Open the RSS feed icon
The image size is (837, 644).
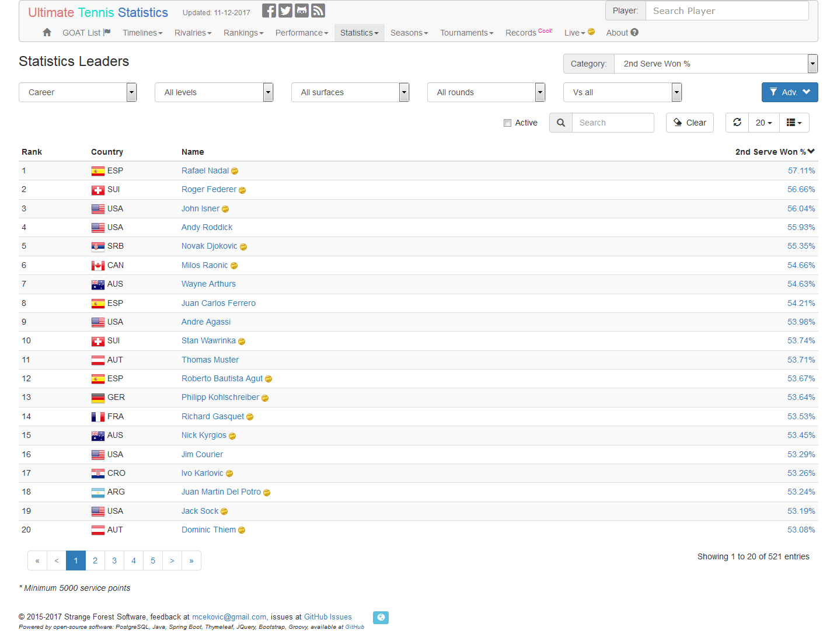tap(318, 10)
